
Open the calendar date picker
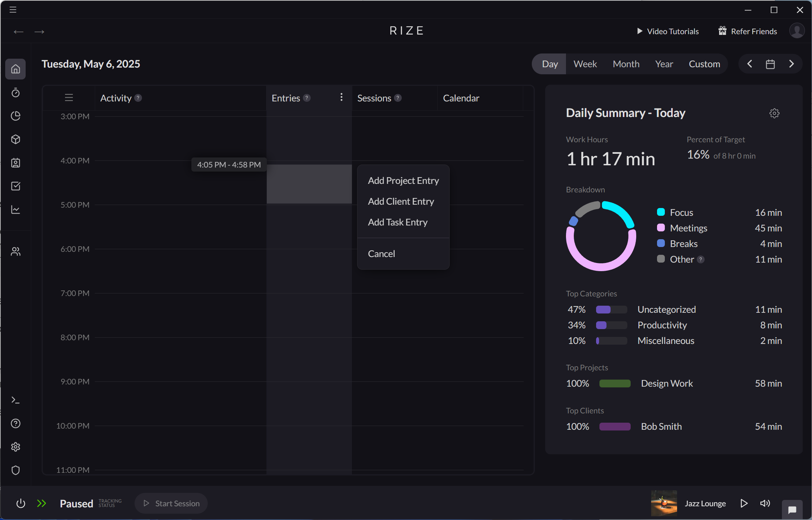click(770, 64)
